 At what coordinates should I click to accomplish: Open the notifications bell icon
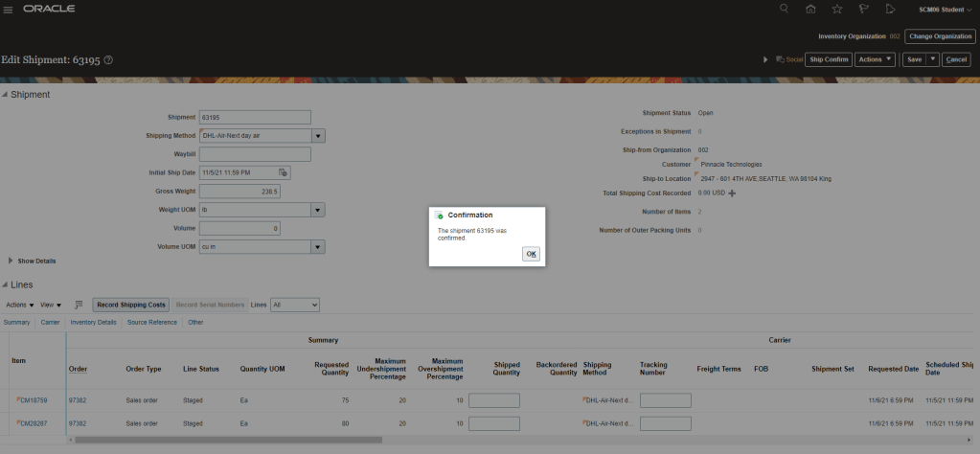890,9
